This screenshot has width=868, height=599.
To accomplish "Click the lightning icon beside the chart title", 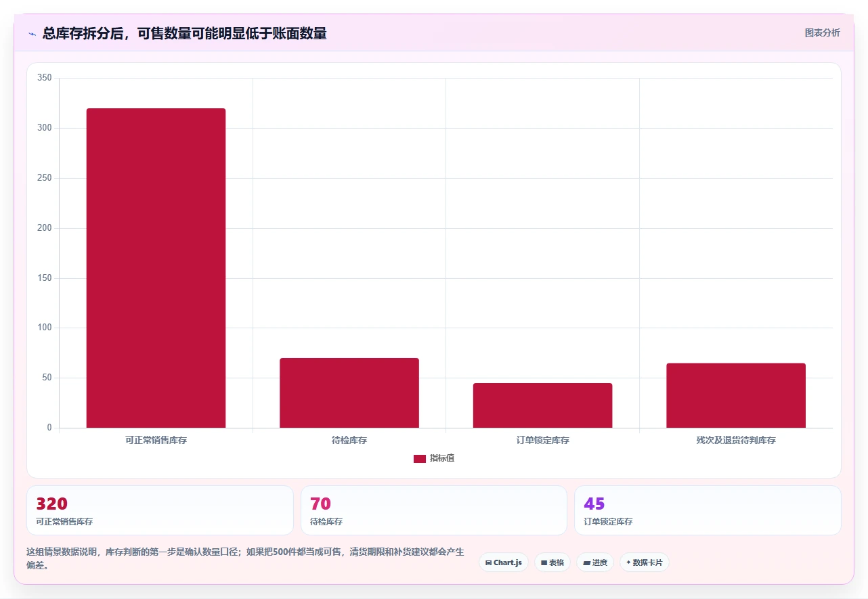I will [32, 33].
